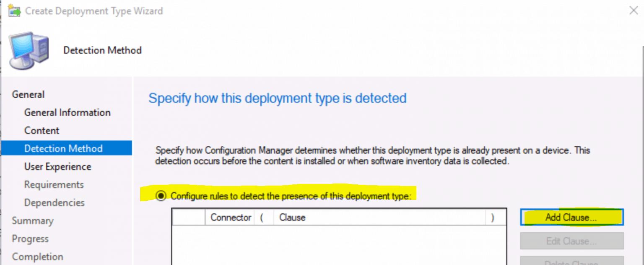This screenshot has height=265, width=644.
Task: Click the computer icon beside Detection Method
Action: pos(29,50)
